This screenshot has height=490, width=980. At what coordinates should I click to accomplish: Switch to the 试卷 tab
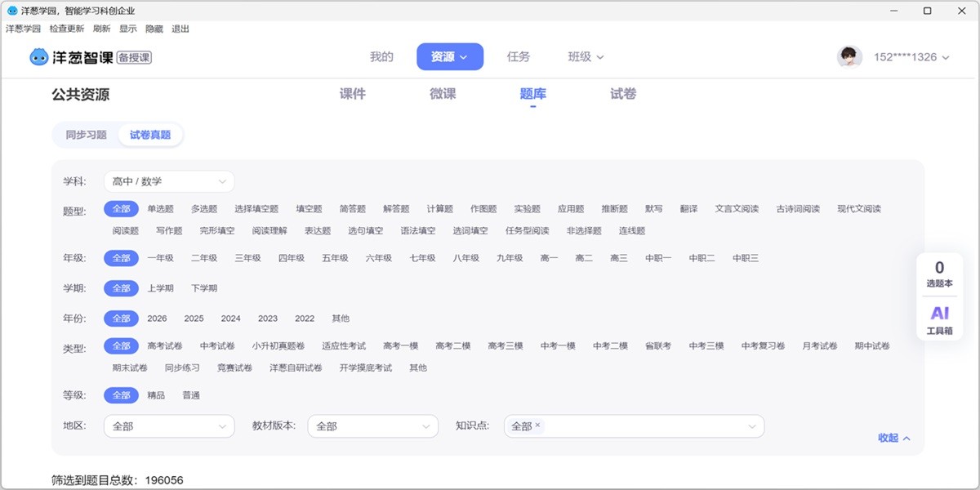pyautogui.click(x=621, y=94)
